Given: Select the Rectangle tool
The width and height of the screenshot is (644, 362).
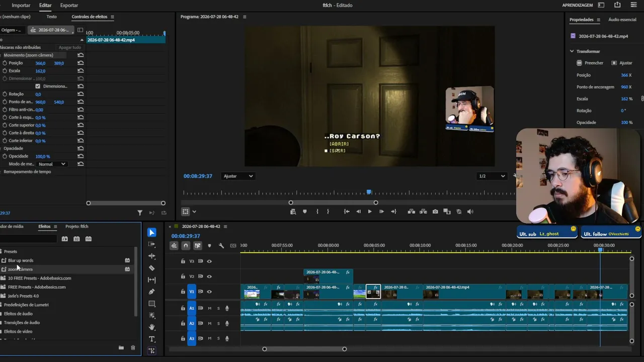Looking at the screenshot, I should [x=152, y=304].
